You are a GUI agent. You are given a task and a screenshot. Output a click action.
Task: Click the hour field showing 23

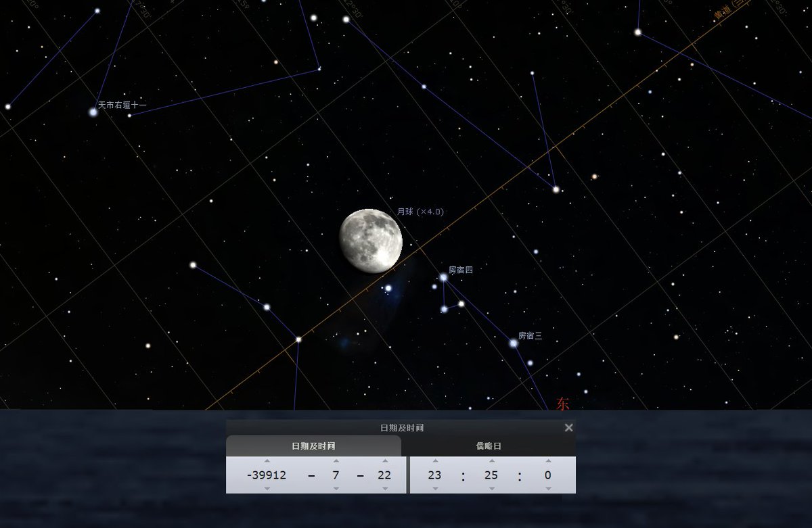(x=434, y=475)
